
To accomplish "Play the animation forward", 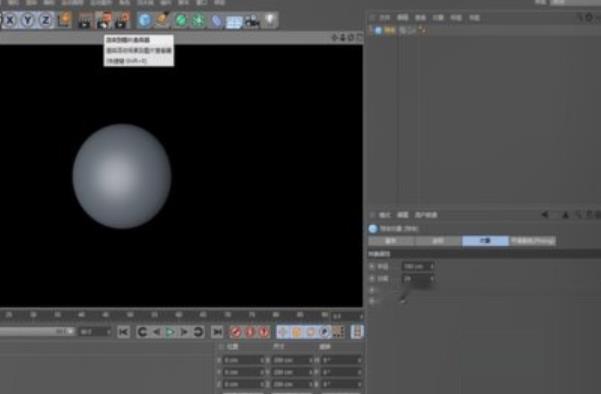I will pyautogui.click(x=170, y=332).
